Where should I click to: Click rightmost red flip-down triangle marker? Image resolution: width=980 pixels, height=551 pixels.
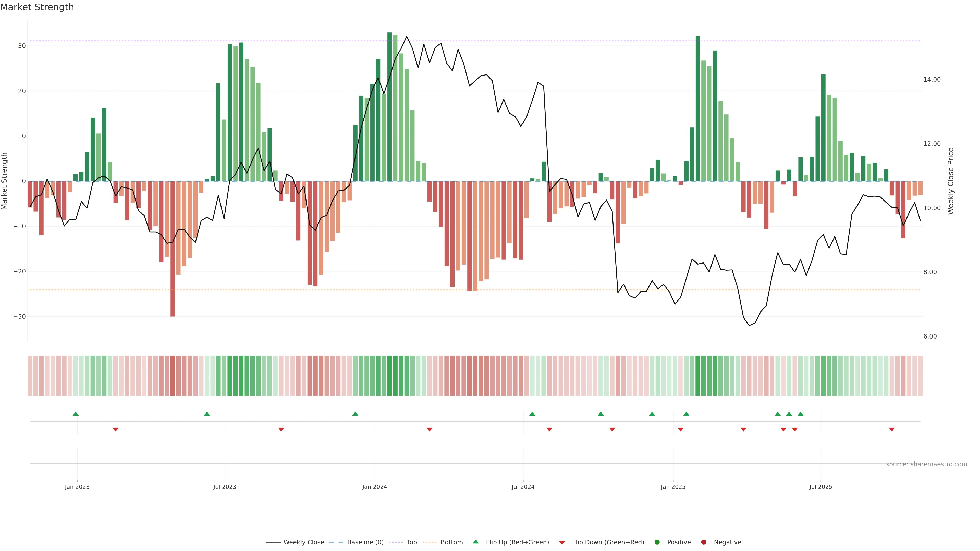coord(892,429)
